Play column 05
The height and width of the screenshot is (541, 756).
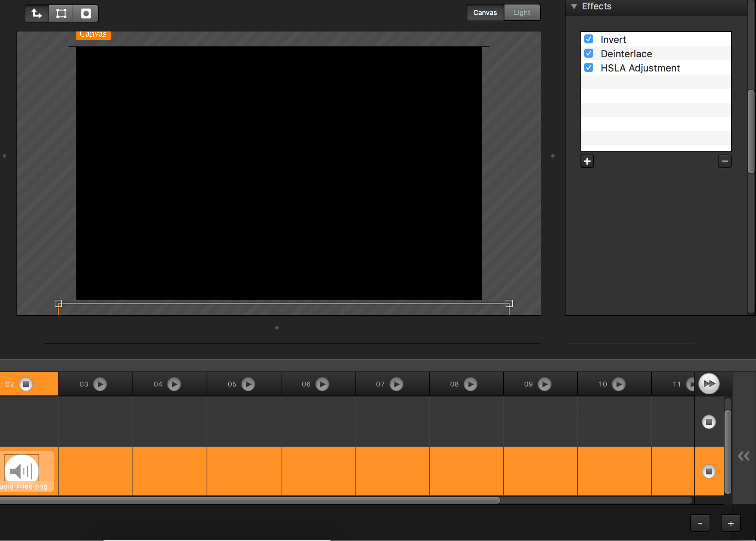(248, 384)
